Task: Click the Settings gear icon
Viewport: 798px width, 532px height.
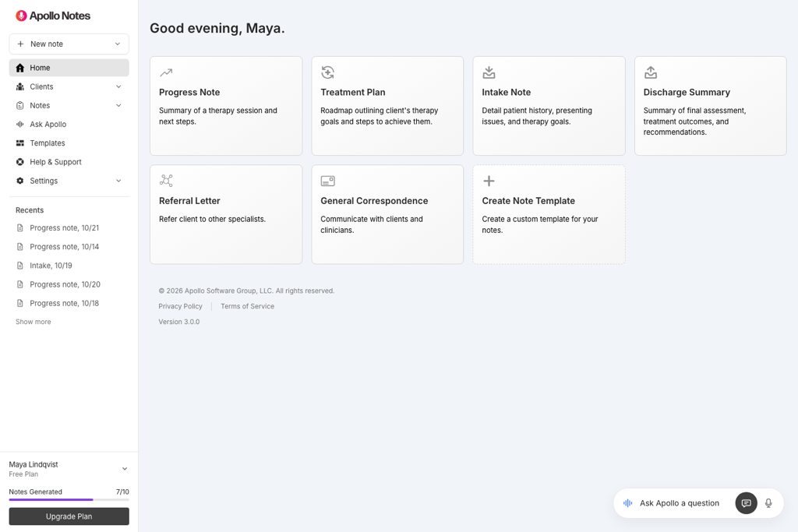Action: tap(19, 181)
